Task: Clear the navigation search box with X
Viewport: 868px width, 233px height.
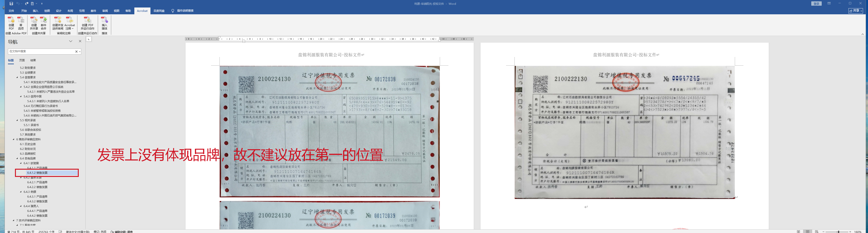Action: tap(76, 52)
